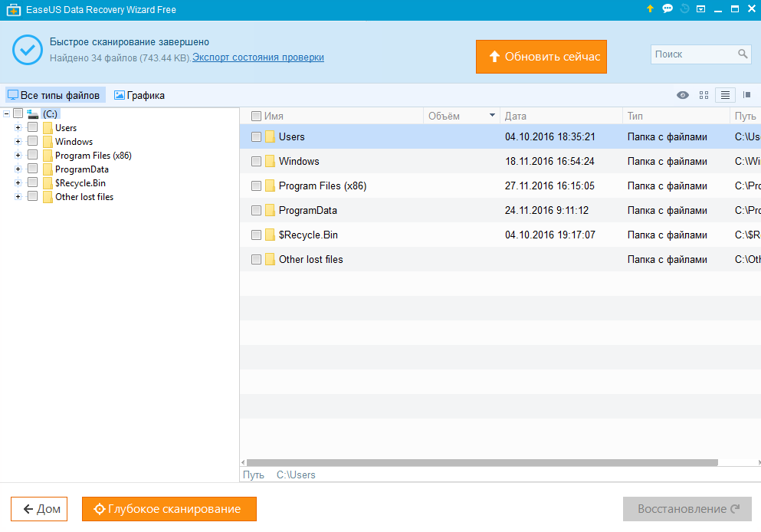The width and height of the screenshot is (761, 532).
Task: Click the magnifier icon in search box
Action: [743, 54]
